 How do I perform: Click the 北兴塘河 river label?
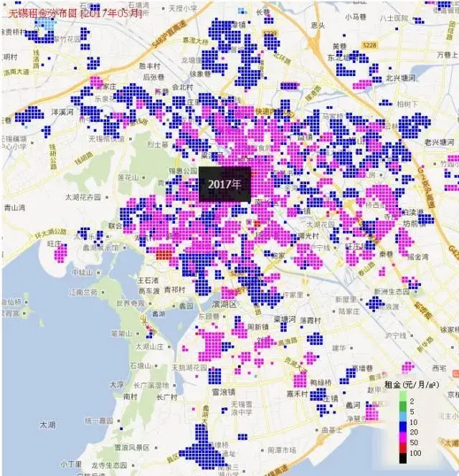[400, 78]
